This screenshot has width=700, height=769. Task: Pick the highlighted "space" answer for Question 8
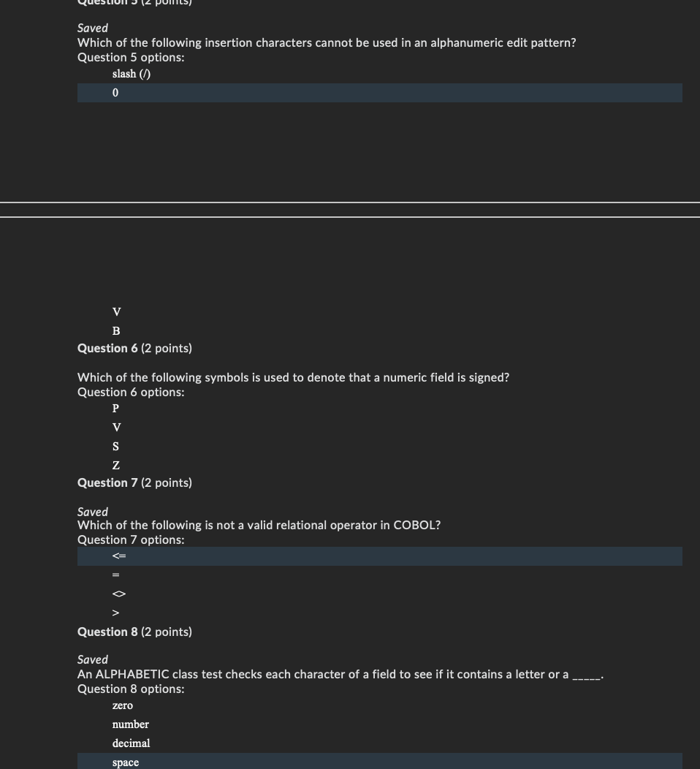(125, 762)
